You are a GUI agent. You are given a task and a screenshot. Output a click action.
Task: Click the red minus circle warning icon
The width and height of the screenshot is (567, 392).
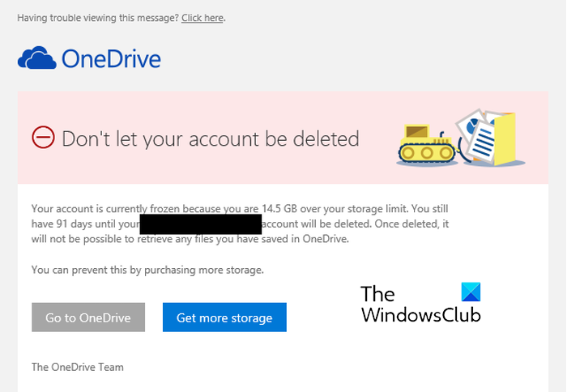(42, 138)
